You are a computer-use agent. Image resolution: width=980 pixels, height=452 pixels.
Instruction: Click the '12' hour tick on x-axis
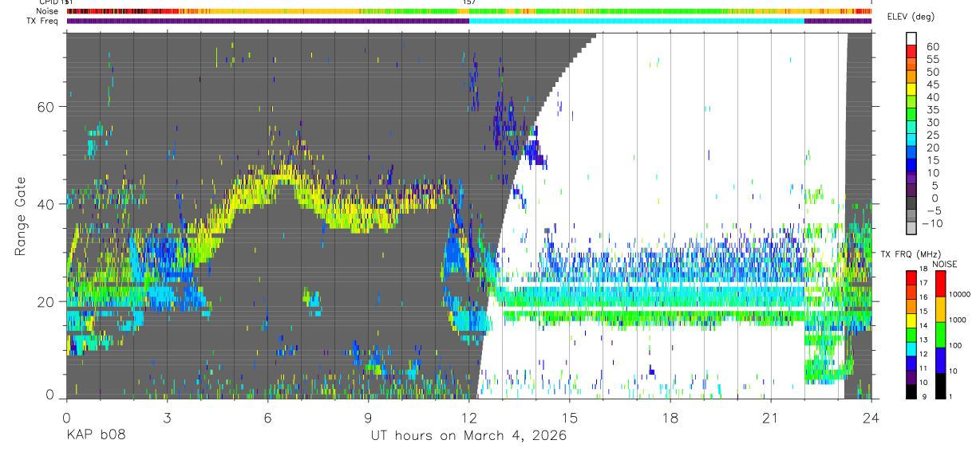[x=468, y=419]
